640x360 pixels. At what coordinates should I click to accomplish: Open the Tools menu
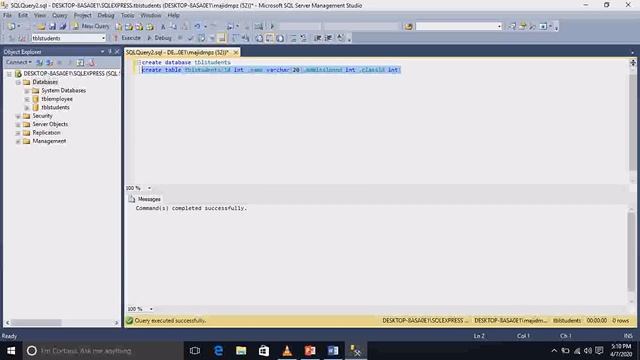127,15
